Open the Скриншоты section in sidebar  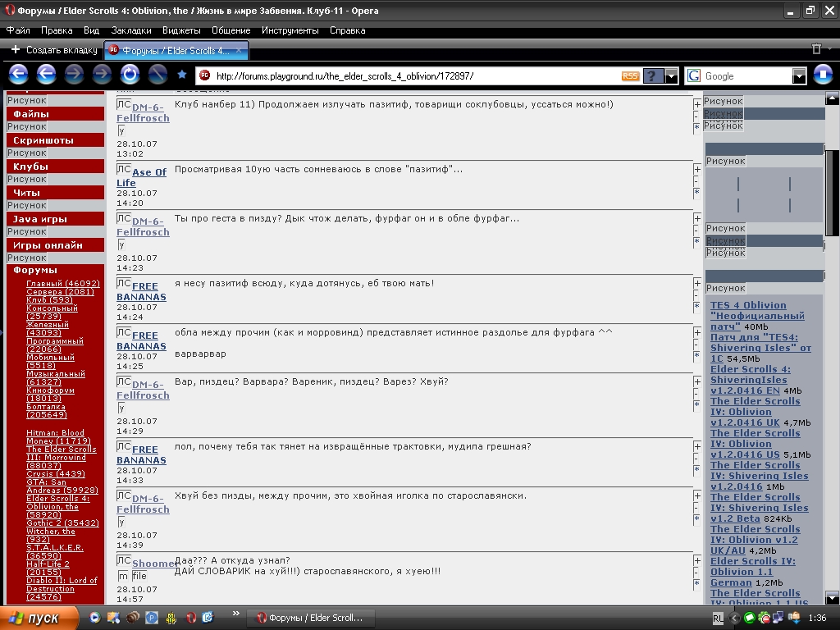coord(55,139)
